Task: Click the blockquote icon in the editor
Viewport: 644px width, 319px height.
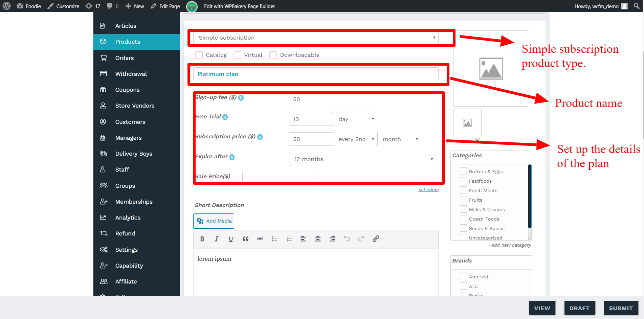Action: click(245, 239)
